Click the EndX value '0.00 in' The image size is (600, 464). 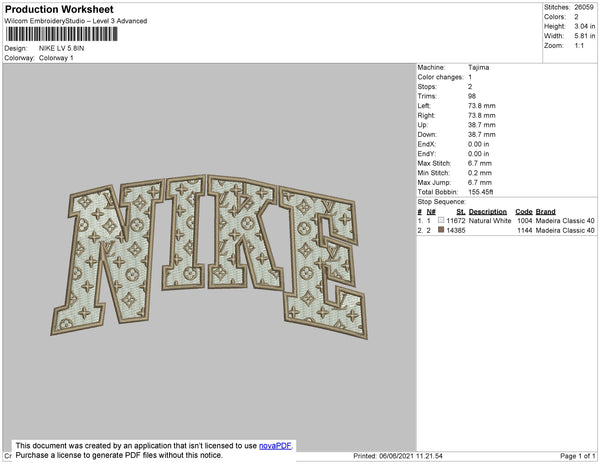(478, 144)
